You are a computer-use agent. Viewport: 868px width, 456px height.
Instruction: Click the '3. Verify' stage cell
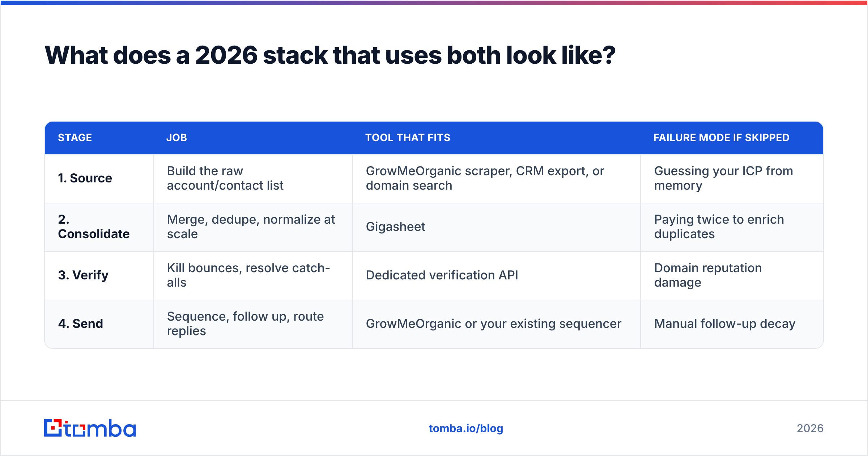99,275
